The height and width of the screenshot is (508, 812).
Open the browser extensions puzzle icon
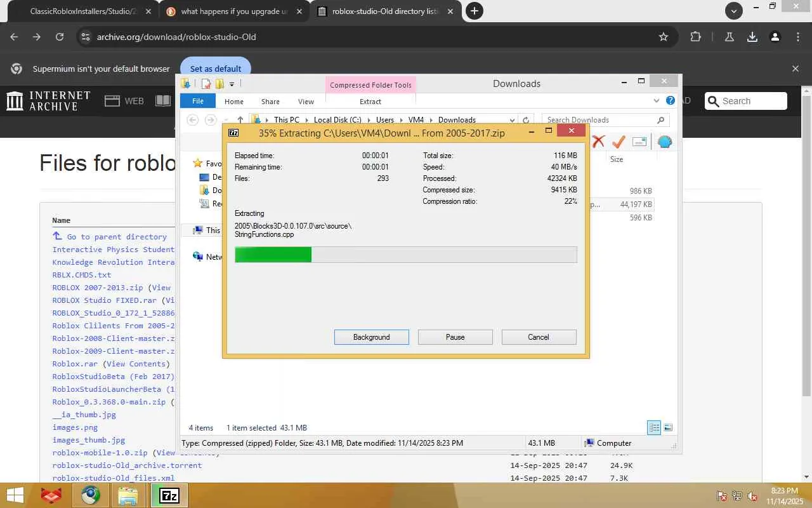(695, 37)
